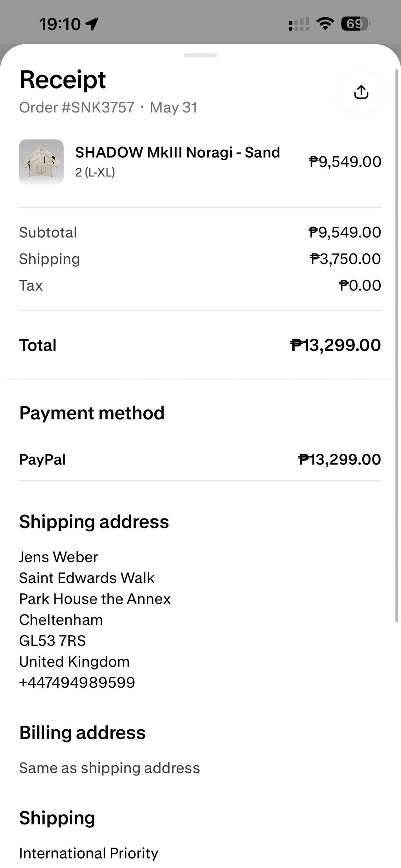The width and height of the screenshot is (401, 868).
Task: Tap the PayPal payment method row
Action: (200, 459)
